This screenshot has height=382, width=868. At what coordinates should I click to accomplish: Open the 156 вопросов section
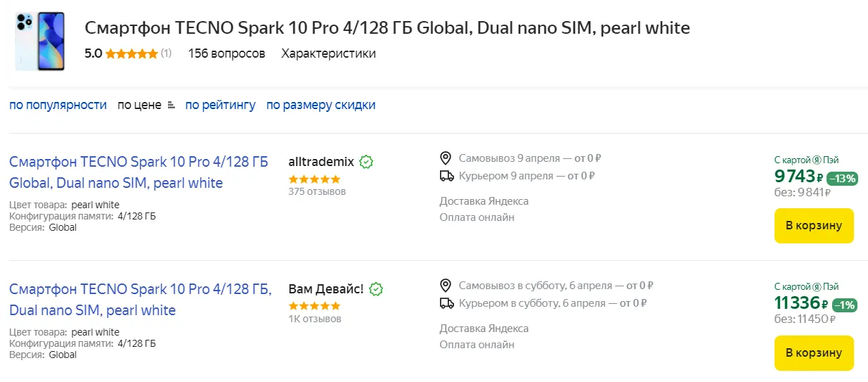tap(226, 53)
